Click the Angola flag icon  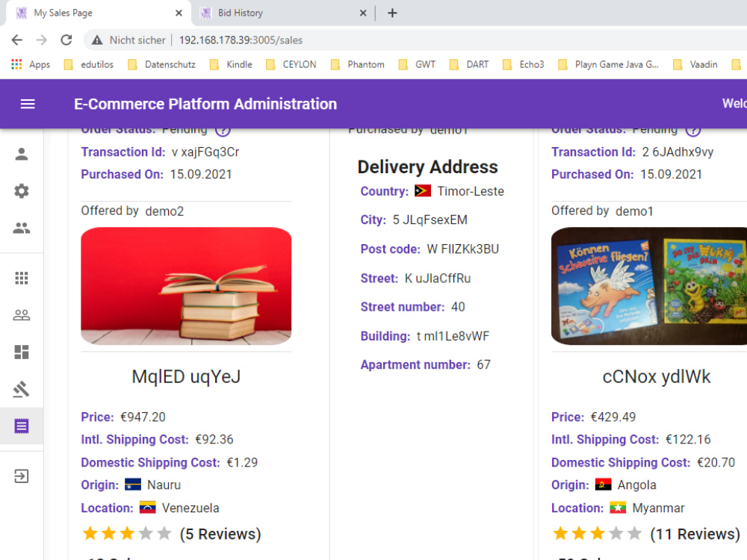coord(603,485)
